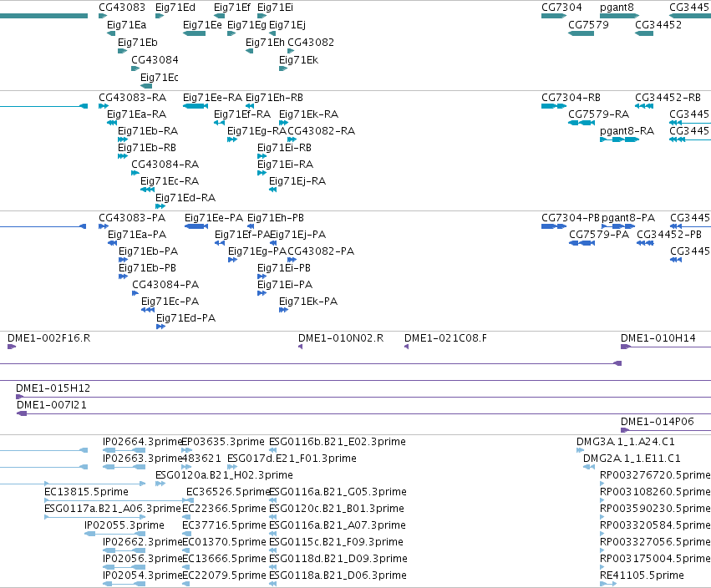Click the Eig71Ek gene label
Image resolution: width=711 pixels, height=588 pixels.
tap(298, 60)
